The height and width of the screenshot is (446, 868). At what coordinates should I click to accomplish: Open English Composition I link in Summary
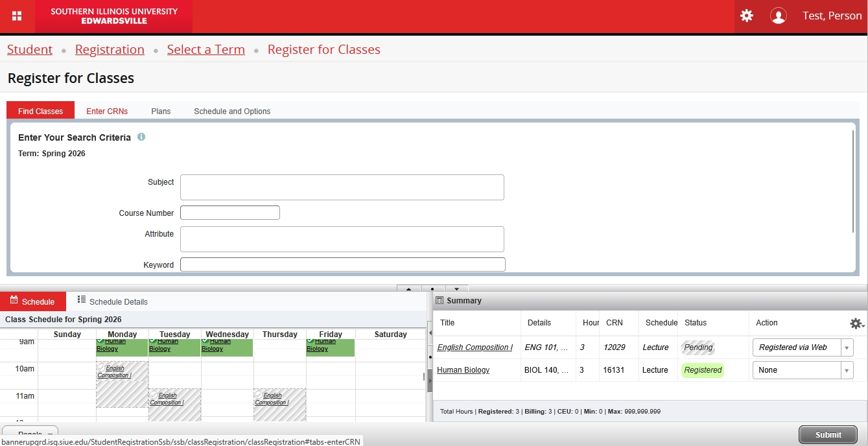click(x=475, y=347)
